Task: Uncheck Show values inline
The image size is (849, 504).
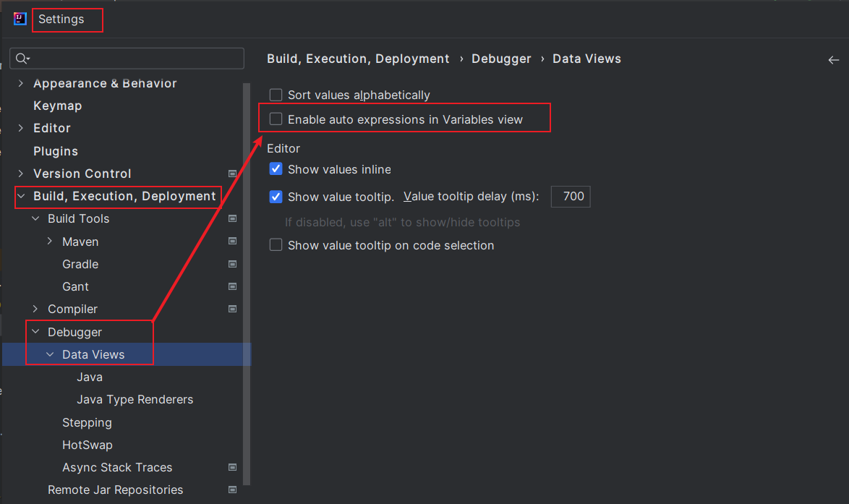Action: click(276, 169)
